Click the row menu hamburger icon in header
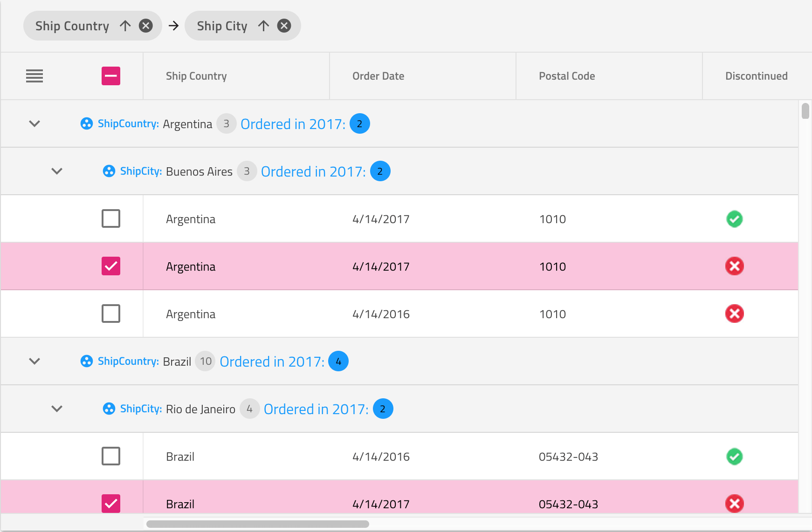 click(x=34, y=76)
